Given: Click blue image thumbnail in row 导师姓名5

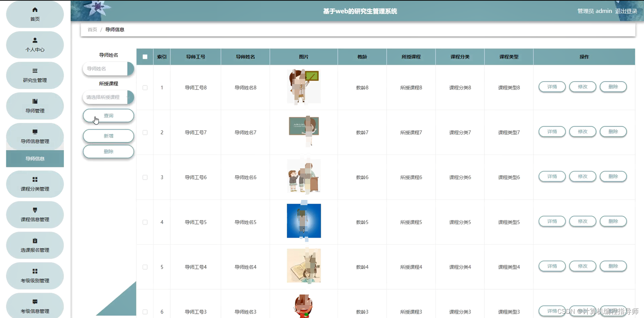Looking at the screenshot, I should tap(304, 221).
